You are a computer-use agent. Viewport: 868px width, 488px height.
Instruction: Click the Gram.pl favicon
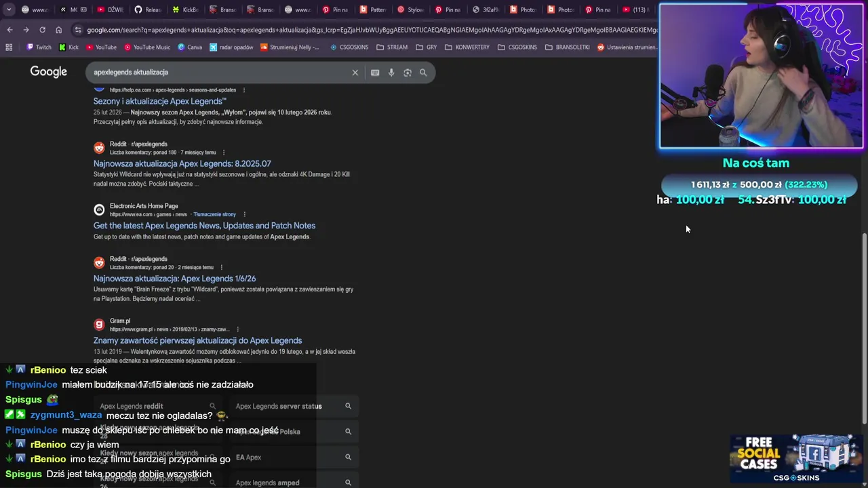click(x=99, y=325)
